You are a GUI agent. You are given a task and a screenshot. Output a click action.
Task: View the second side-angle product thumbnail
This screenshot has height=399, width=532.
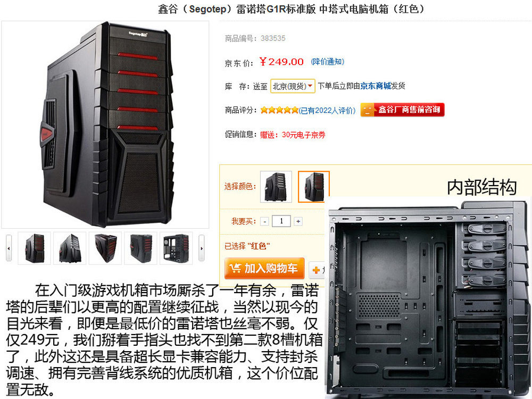pos(70,248)
